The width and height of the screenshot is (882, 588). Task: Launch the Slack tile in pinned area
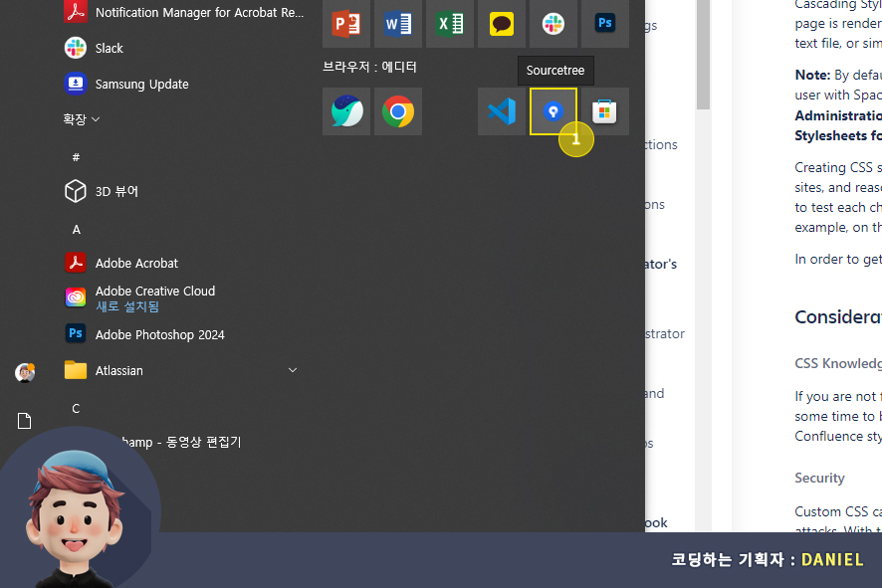552,24
